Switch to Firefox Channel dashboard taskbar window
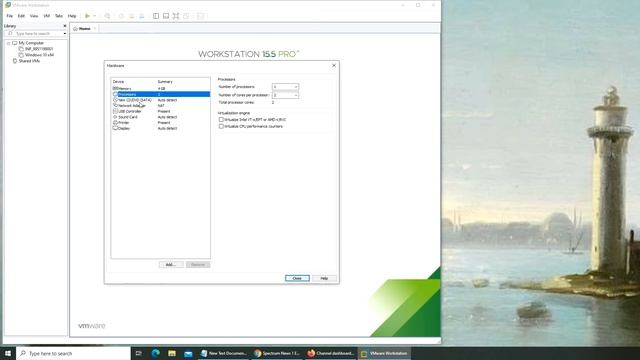Screen dimensions: 640x360 (x=331, y=353)
